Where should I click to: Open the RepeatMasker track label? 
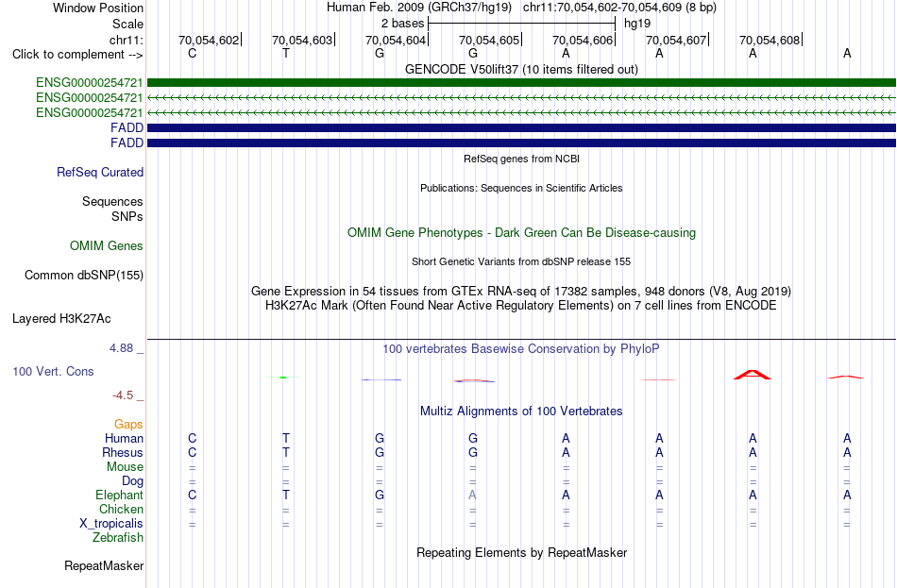104,565
